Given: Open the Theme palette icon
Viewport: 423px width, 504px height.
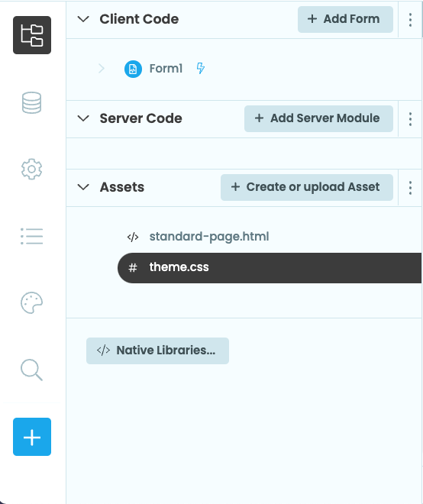Looking at the screenshot, I should tap(31, 302).
